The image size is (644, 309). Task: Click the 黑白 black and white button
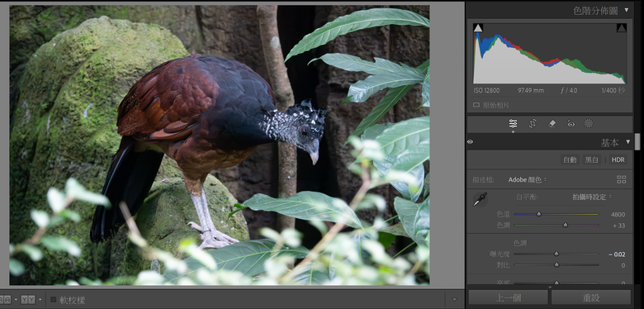592,159
